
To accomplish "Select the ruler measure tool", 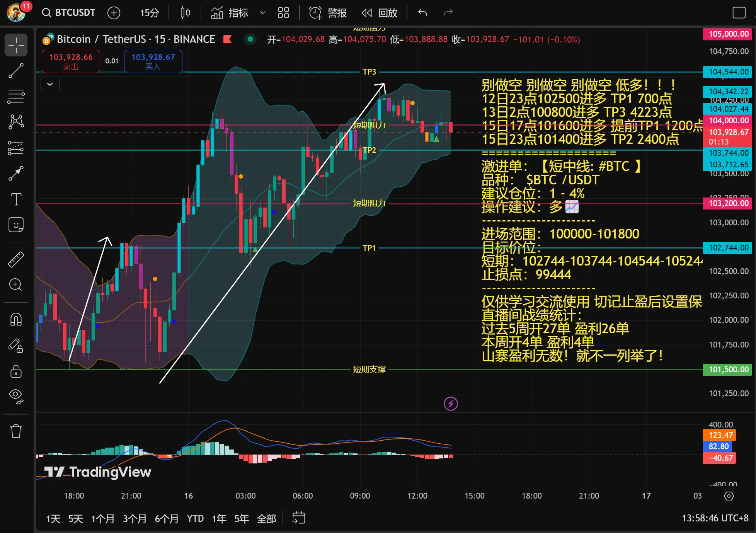I will tap(16, 259).
